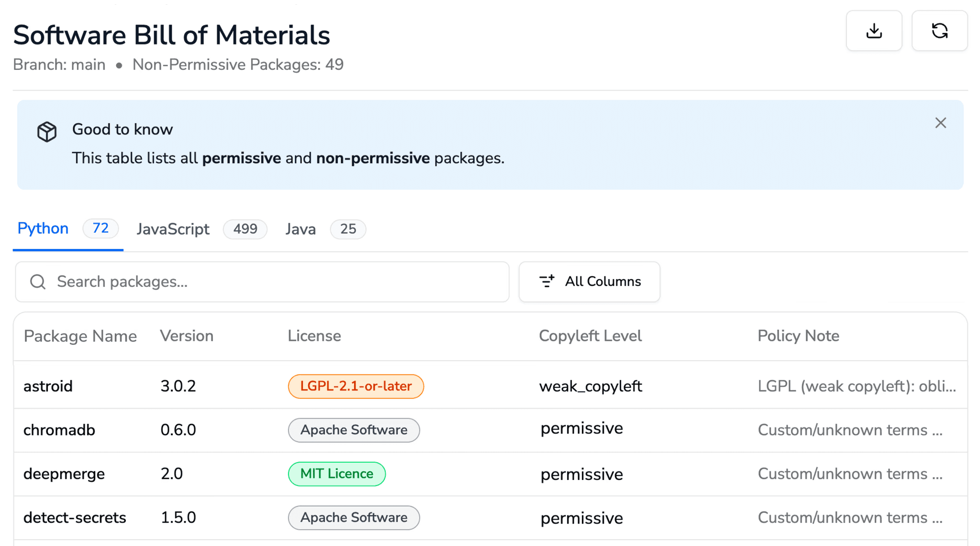This screenshot has width=980, height=546.
Task: Dismiss the Good to know banner
Action: [940, 123]
